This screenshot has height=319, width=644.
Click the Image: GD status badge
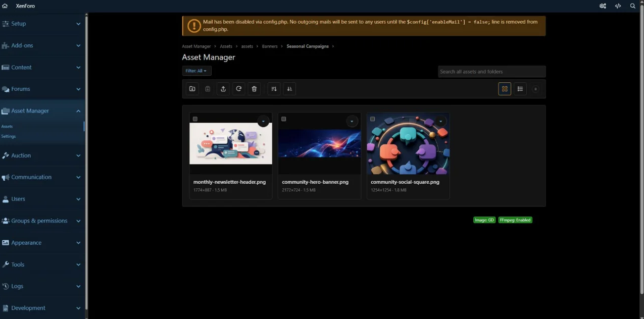[484, 220]
